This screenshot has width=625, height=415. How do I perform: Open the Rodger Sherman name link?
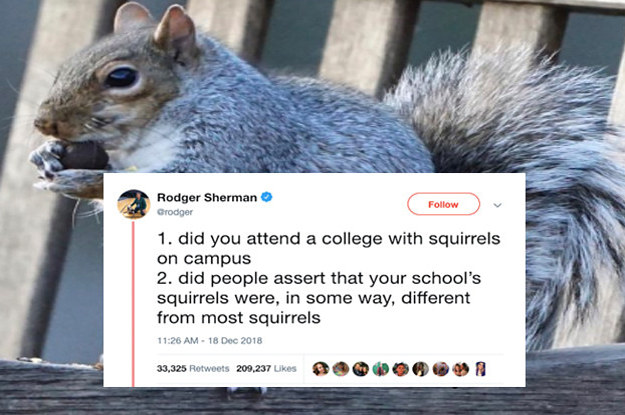tap(207, 197)
